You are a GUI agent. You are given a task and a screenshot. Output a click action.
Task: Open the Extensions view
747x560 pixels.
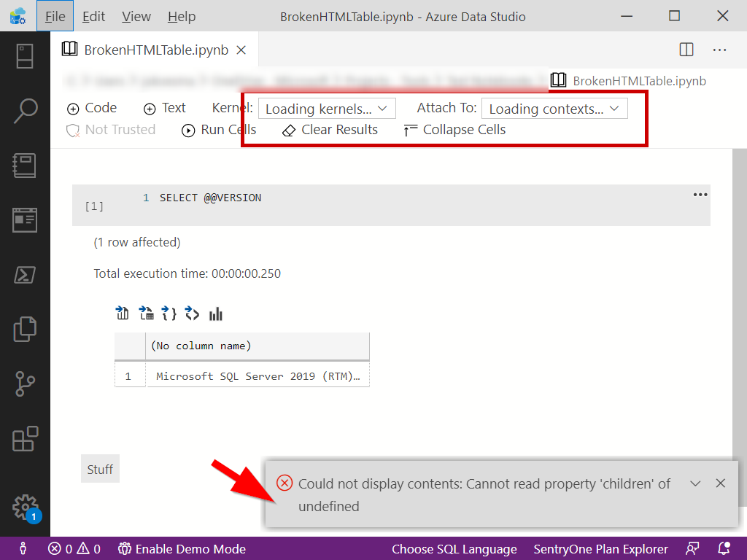pos(26,439)
